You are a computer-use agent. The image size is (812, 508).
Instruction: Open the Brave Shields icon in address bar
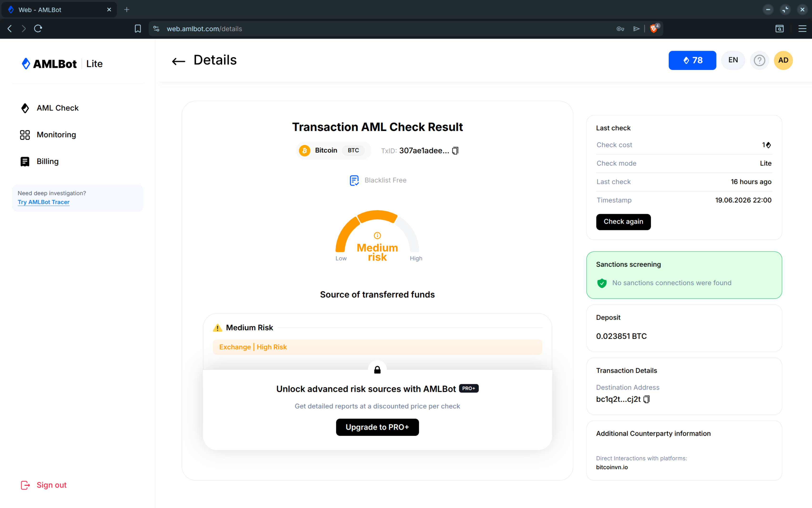click(654, 29)
